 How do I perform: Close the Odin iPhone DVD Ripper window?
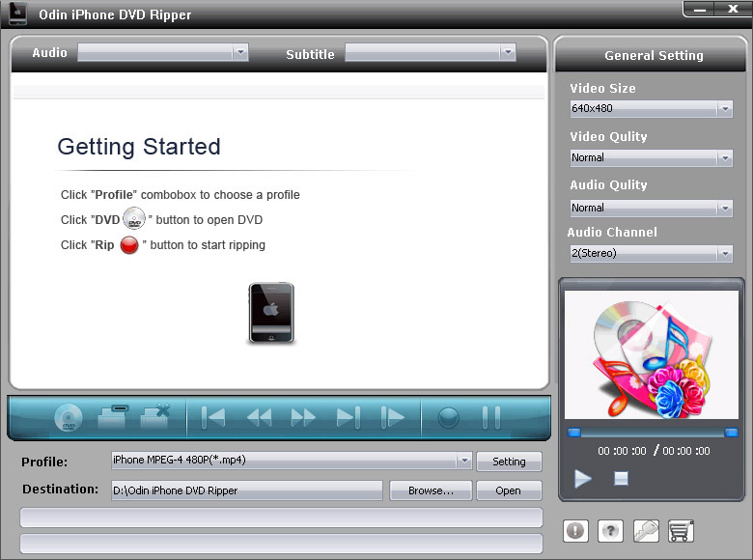733,9
